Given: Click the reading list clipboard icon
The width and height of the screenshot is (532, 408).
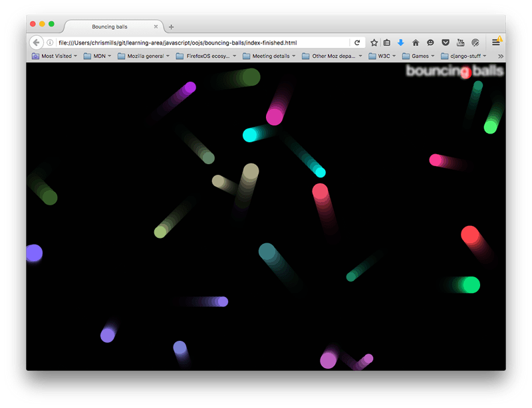Looking at the screenshot, I should pyautogui.click(x=387, y=41).
